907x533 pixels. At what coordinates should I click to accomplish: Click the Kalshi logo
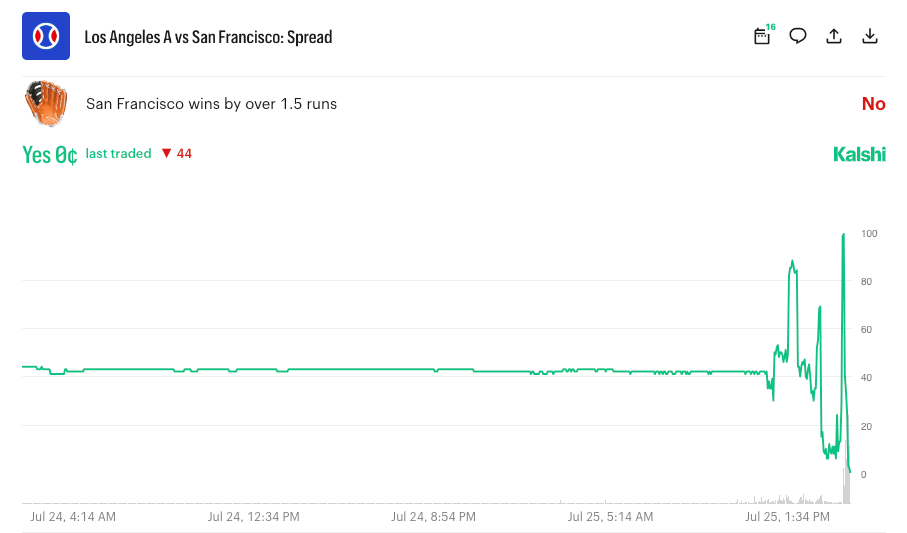point(859,155)
